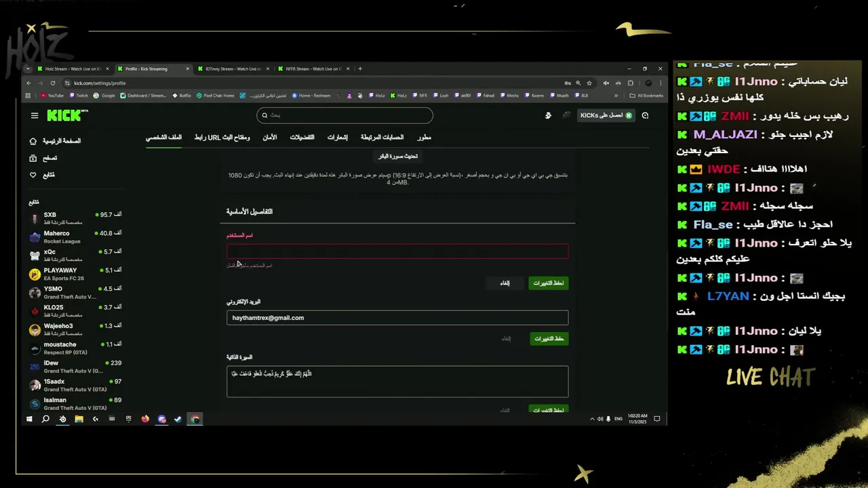Open SXB channel in following list

(75, 218)
